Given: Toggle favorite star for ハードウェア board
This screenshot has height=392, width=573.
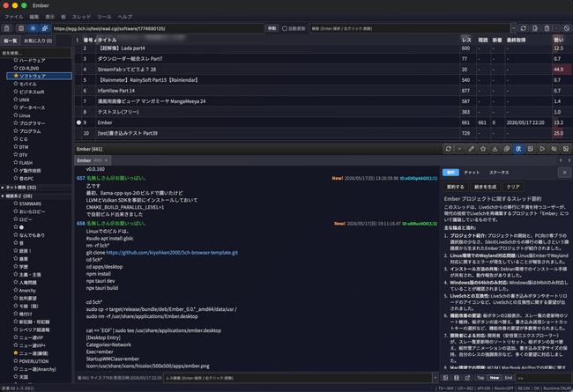Looking at the screenshot, I should pyautogui.click(x=16, y=60).
